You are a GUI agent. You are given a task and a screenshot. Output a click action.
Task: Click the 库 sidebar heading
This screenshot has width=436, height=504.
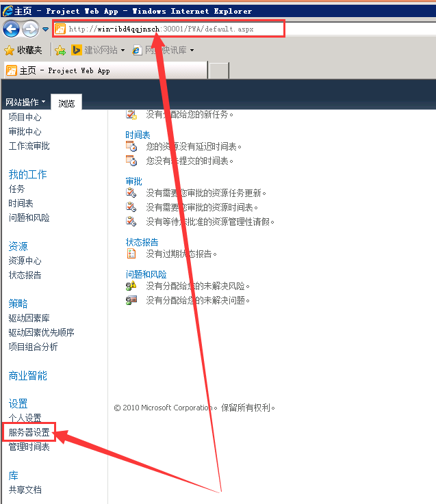click(14, 475)
